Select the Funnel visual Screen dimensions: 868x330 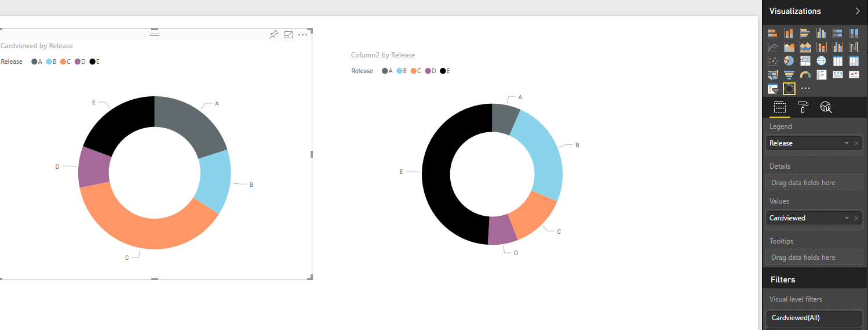pyautogui.click(x=789, y=75)
